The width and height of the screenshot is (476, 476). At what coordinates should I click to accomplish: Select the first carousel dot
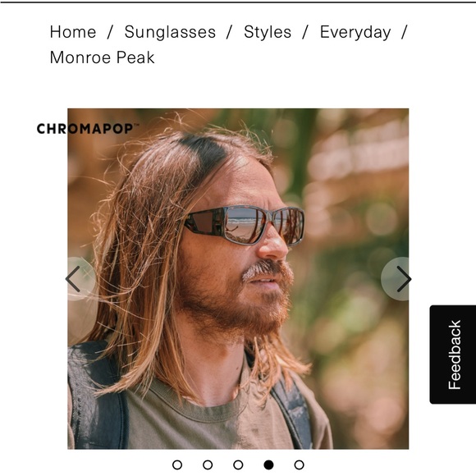pyautogui.click(x=177, y=465)
